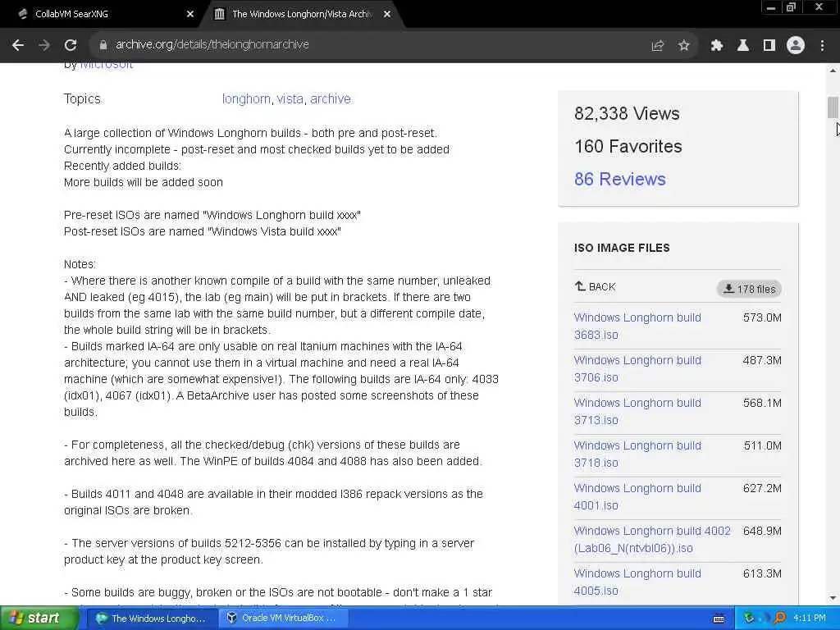Click the keyboard icon in taskbar

click(x=719, y=619)
